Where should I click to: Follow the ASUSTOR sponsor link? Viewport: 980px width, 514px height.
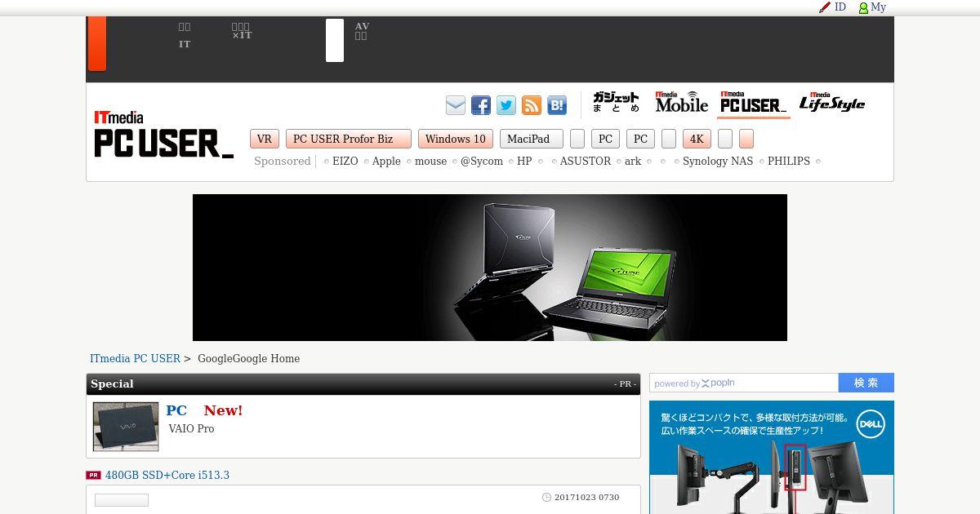click(586, 162)
